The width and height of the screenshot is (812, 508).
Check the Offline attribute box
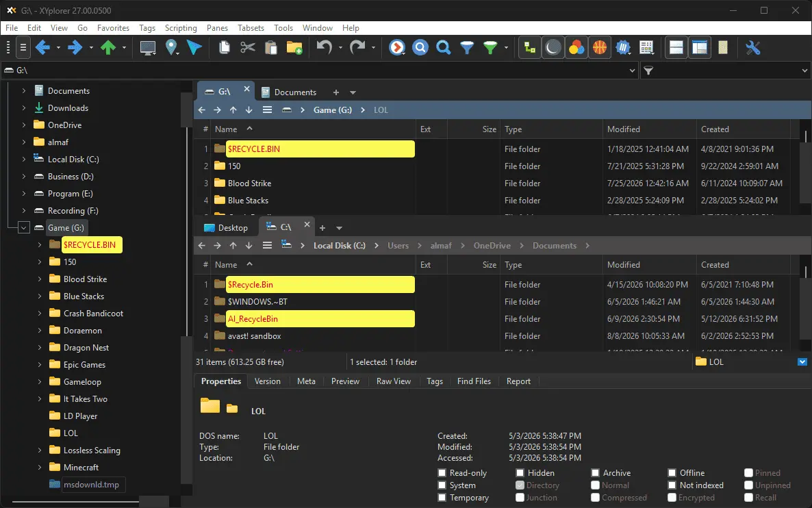(x=672, y=473)
